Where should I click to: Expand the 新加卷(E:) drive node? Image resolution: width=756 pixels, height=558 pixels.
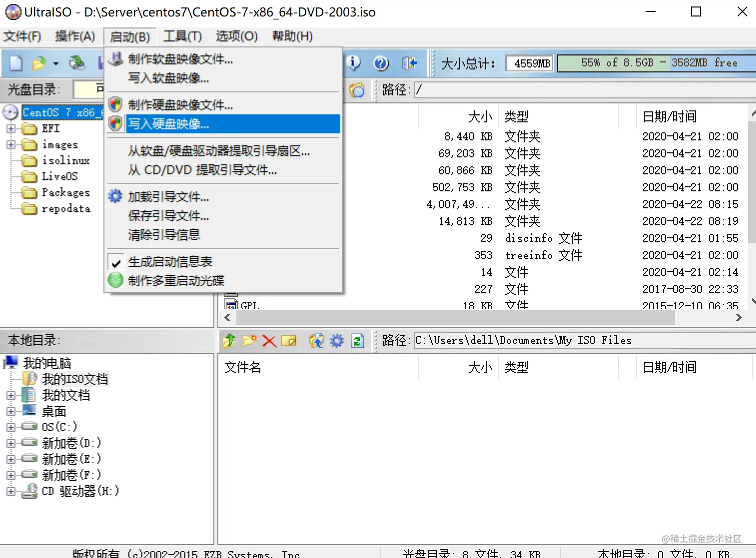pos(11,460)
